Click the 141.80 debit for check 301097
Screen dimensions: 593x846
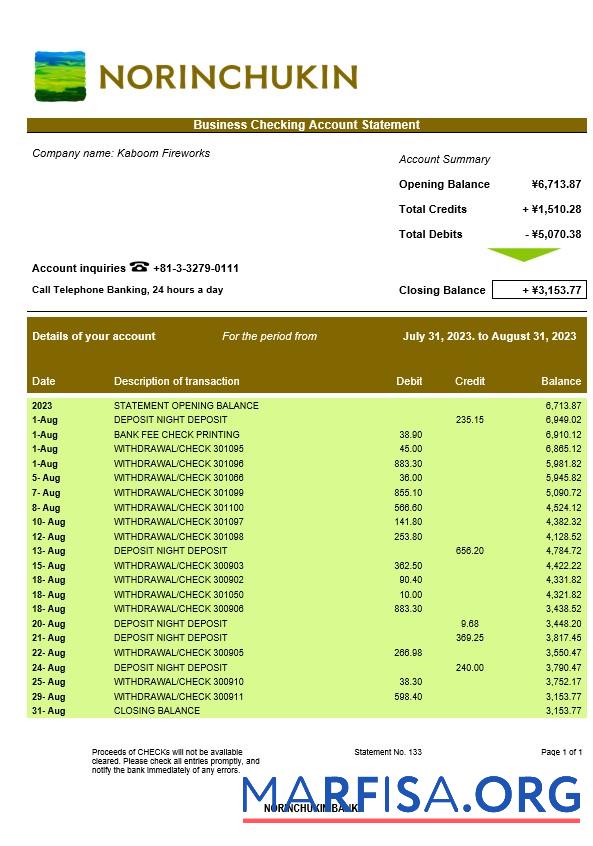click(x=408, y=522)
